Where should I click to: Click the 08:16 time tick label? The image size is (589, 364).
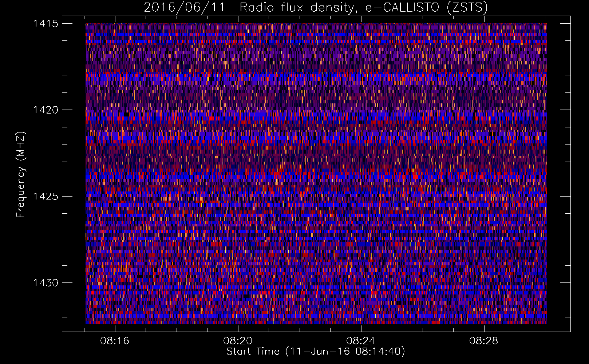[x=115, y=341]
